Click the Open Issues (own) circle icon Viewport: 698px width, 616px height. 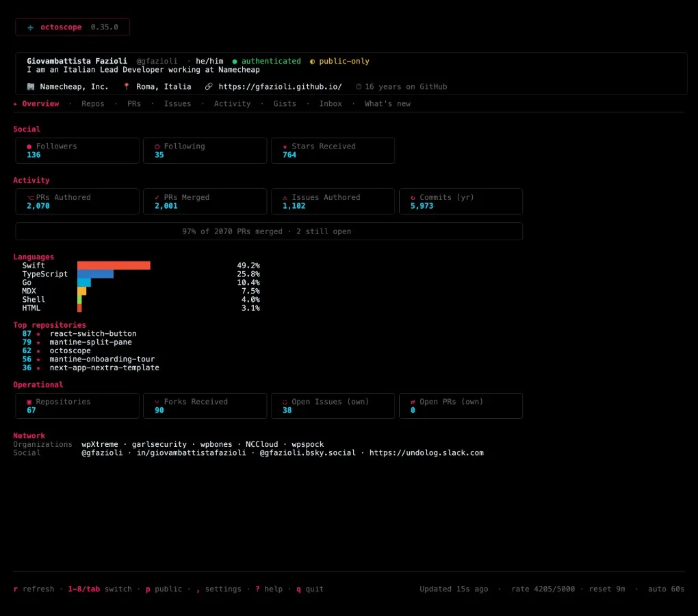[x=285, y=402]
